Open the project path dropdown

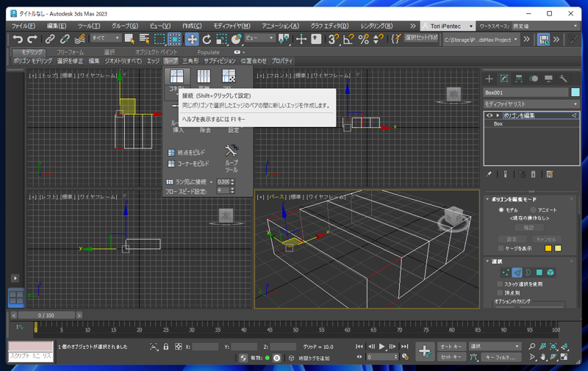click(481, 40)
